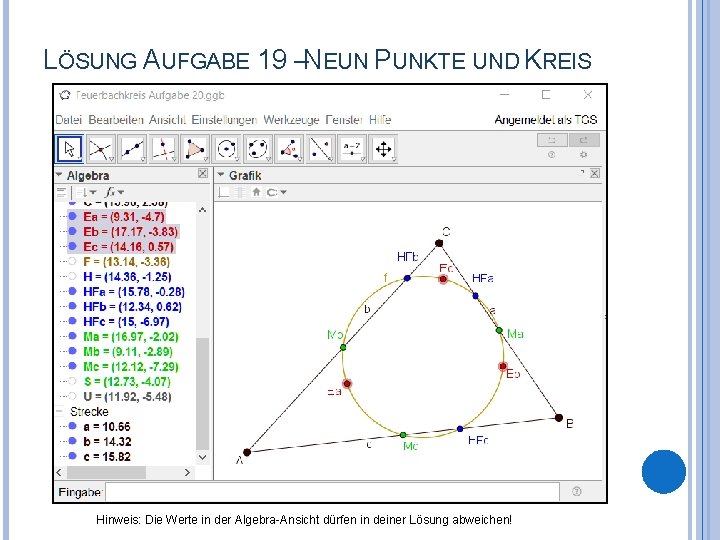Select entry 'Mb = (9.11, -2.89)'
The height and width of the screenshot is (540, 720).
pos(128,351)
